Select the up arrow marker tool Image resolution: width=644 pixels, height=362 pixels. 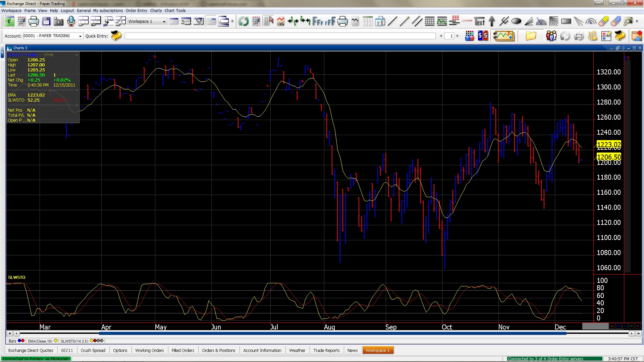pos(492,21)
